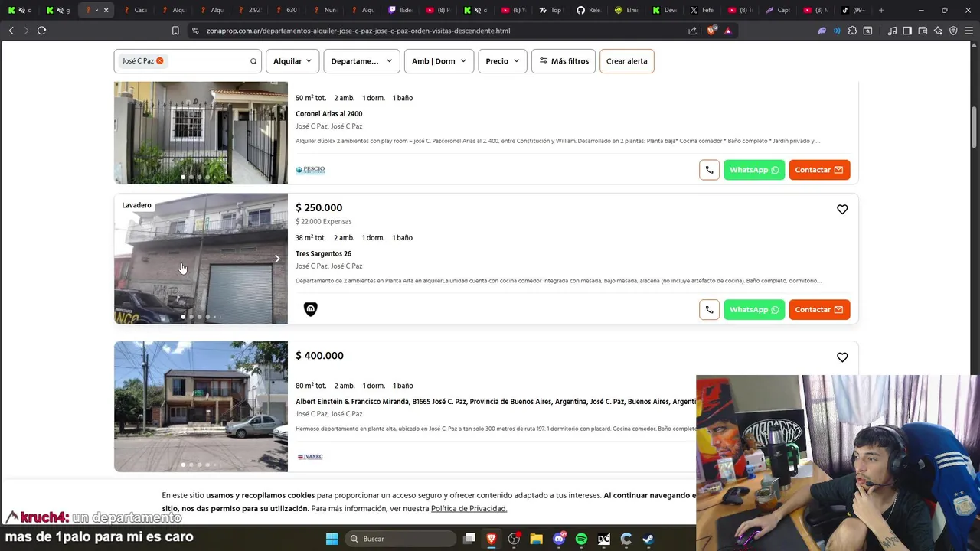Close the active Zonaprop tab

(x=106, y=10)
